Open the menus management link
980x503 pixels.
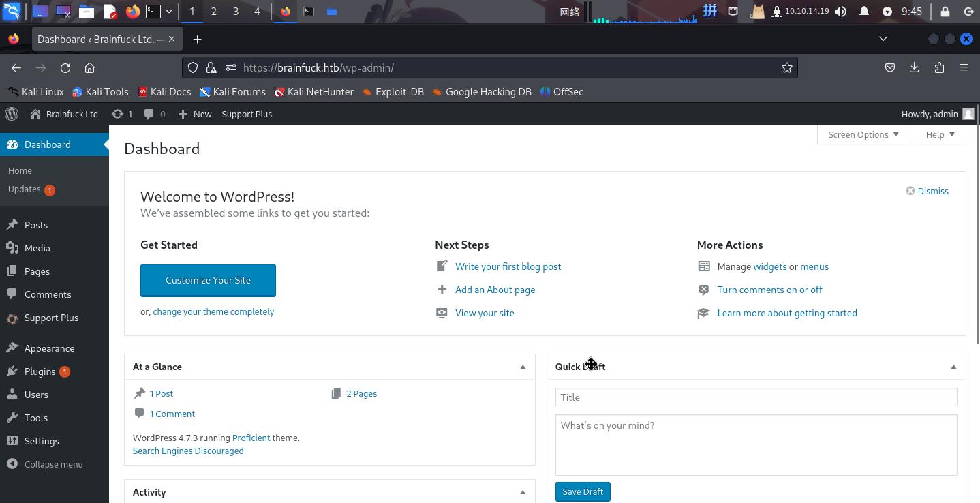coord(814,266)
